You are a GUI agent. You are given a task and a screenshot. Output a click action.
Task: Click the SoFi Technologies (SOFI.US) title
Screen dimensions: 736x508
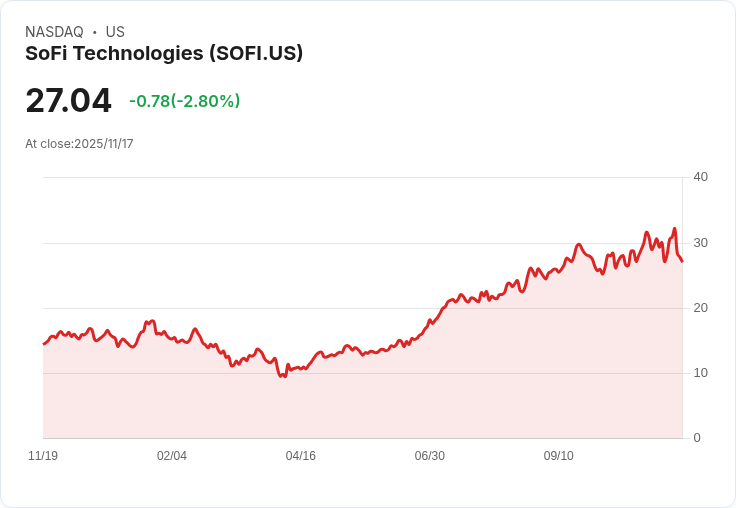164,53
